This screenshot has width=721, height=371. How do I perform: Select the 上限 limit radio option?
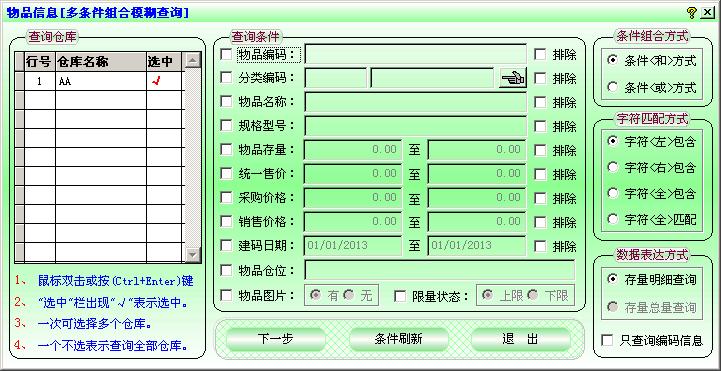click(487, 296)
